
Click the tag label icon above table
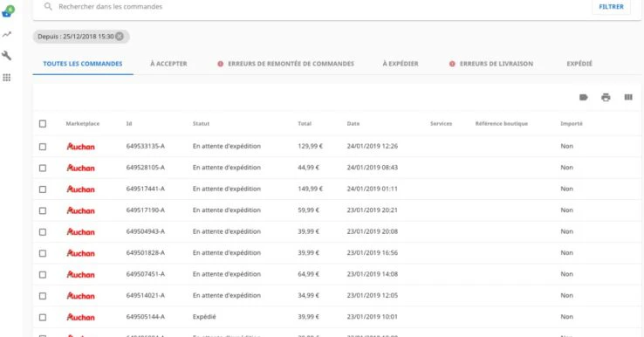(583, 98)
